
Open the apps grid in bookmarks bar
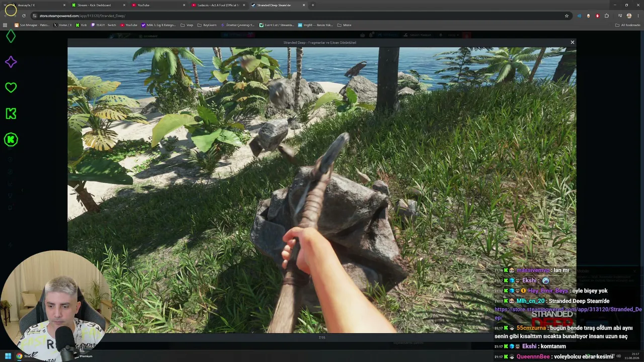[5, 25]
